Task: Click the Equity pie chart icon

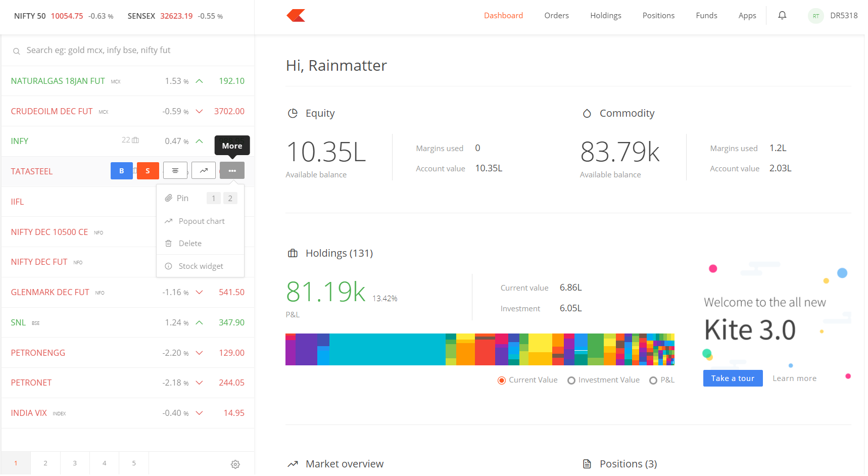Action: click(294, 114)
